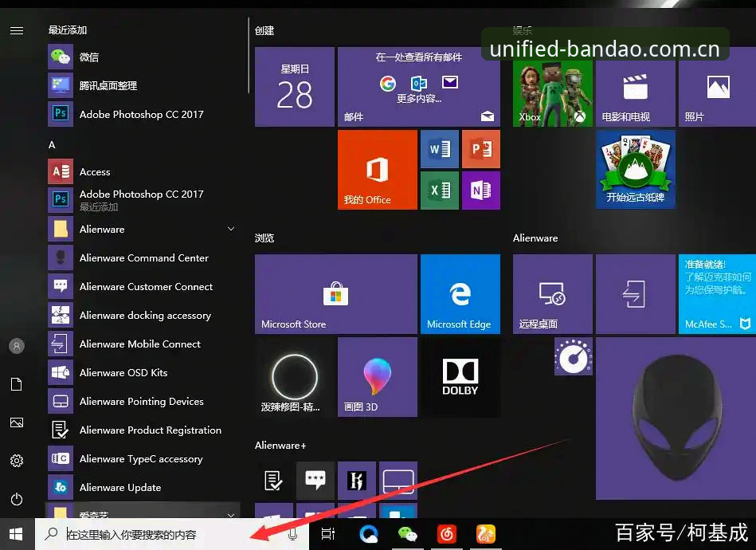The width and height of the screenshot is (756, 550).
Task: Open the Mail (邮件) tile
Action: (x=419, y=87)
